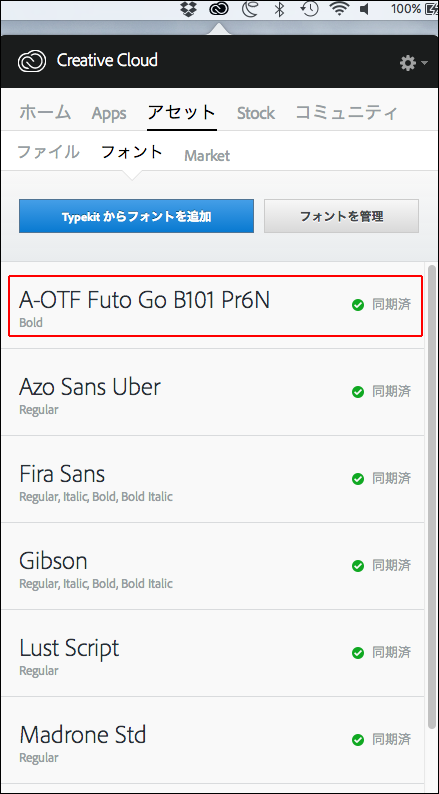Switch to the ホーム tab
The height and width of the screenshot is (794, 439).
click(45, 112)
